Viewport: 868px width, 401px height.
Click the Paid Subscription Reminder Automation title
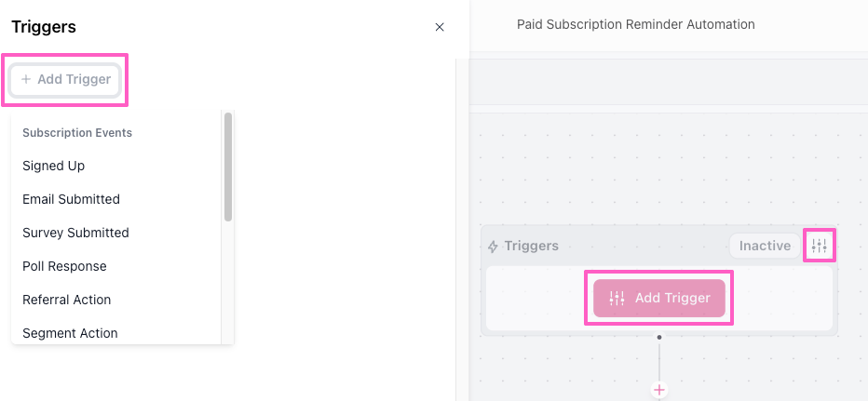[x=635, y=25]
